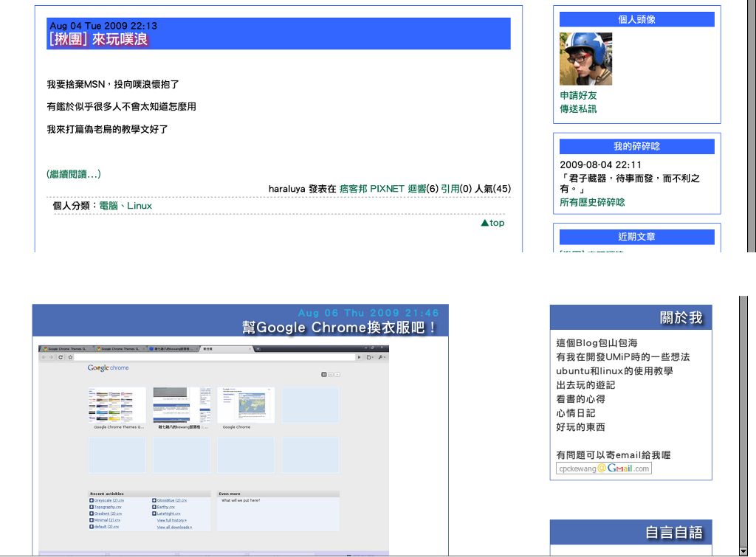Click the (繼續閱讀...) read more link
This screenshot has width=756, height=557.
pos(74,174)
